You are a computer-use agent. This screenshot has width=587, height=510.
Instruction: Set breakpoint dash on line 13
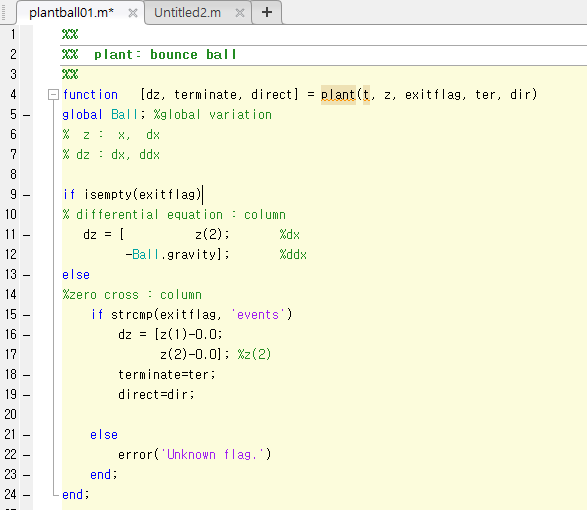point(26,275)
